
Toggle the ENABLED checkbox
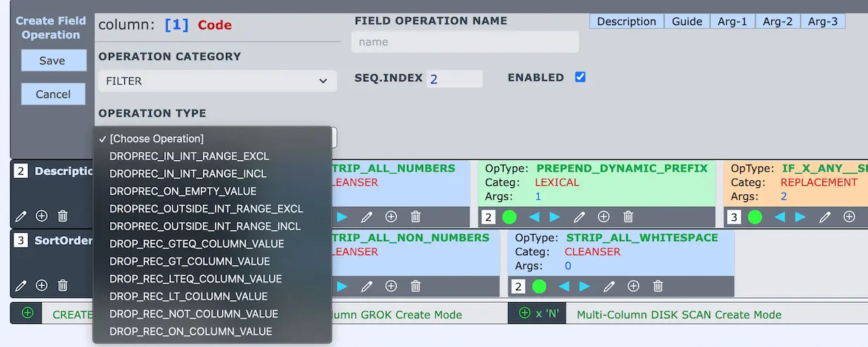(x=580, y=77)
